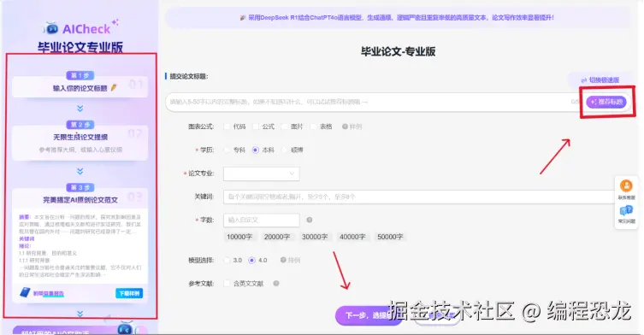Click the help icon beside 含英文文献

(x=276, y=283)
